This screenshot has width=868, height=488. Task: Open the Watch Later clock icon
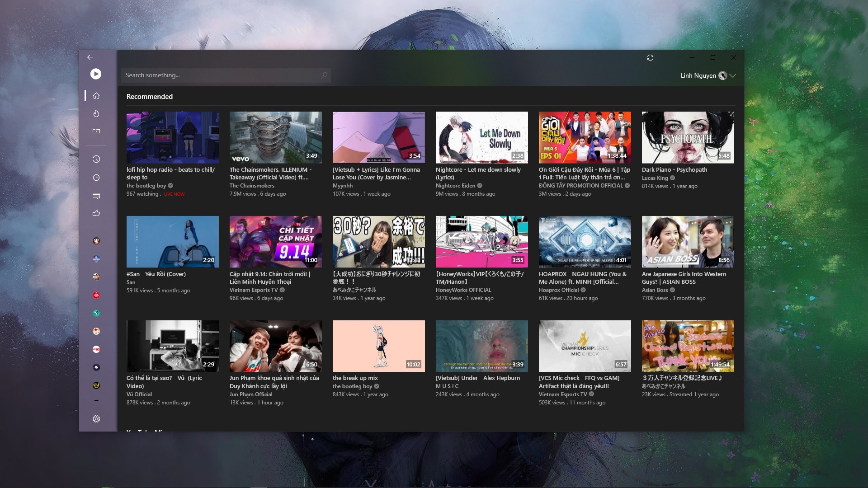pos(96,178)
